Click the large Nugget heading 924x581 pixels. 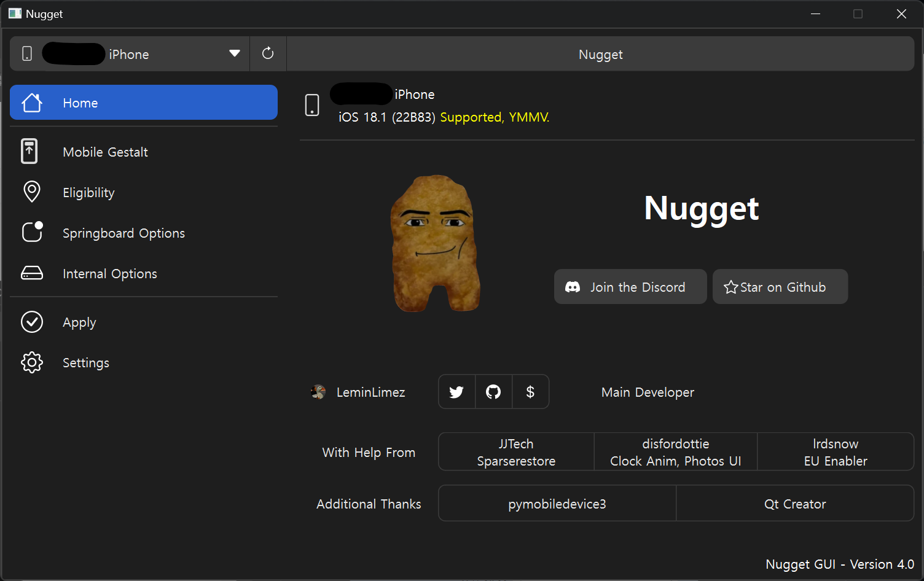[702, 209]
